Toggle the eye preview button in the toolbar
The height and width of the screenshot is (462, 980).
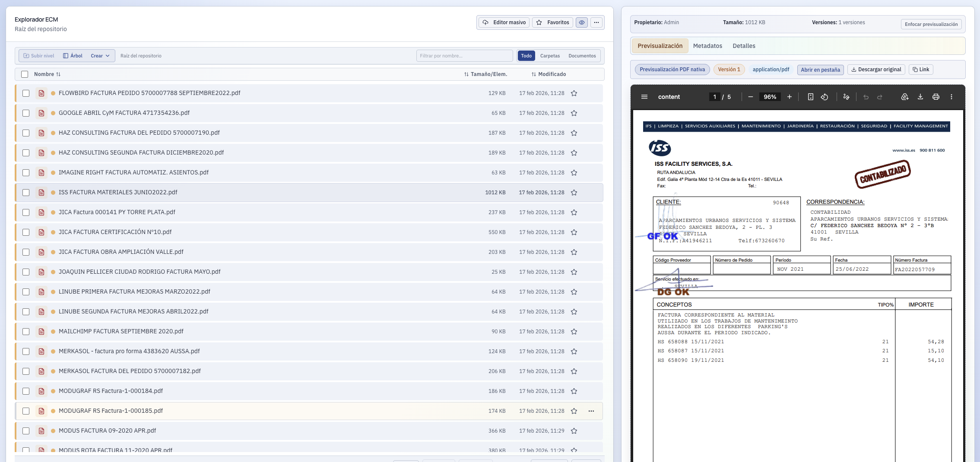coord(581,22)
